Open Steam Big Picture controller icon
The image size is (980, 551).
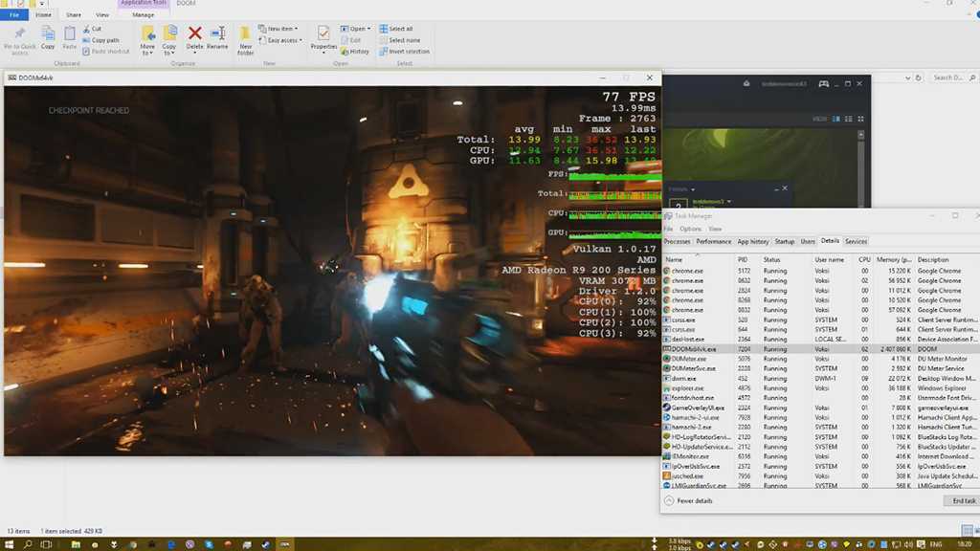(x=824, y=84)
